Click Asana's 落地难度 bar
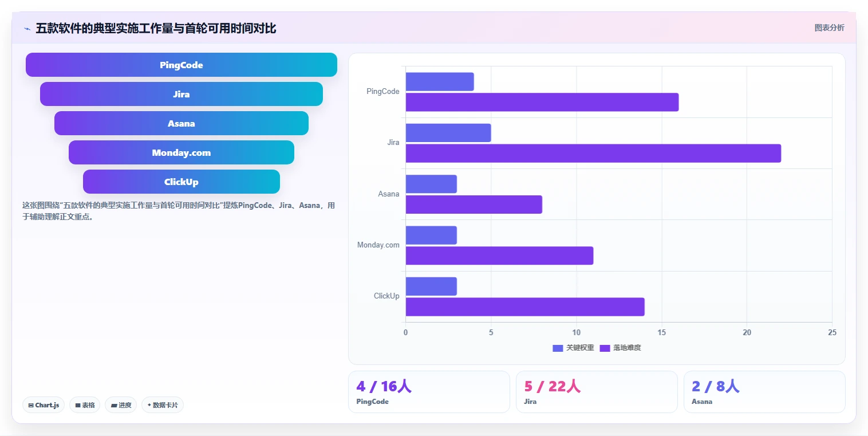The height and width of the screenshot is (436, 868). tap(474, 205)
